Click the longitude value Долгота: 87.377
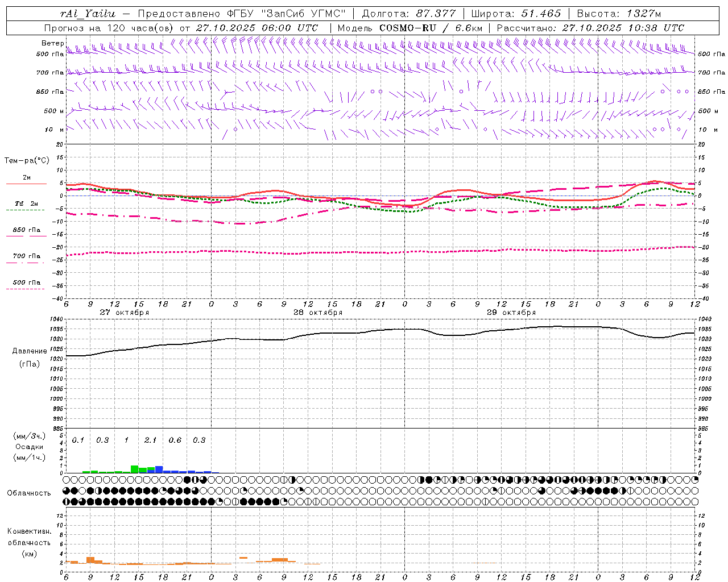 point(408,14)
